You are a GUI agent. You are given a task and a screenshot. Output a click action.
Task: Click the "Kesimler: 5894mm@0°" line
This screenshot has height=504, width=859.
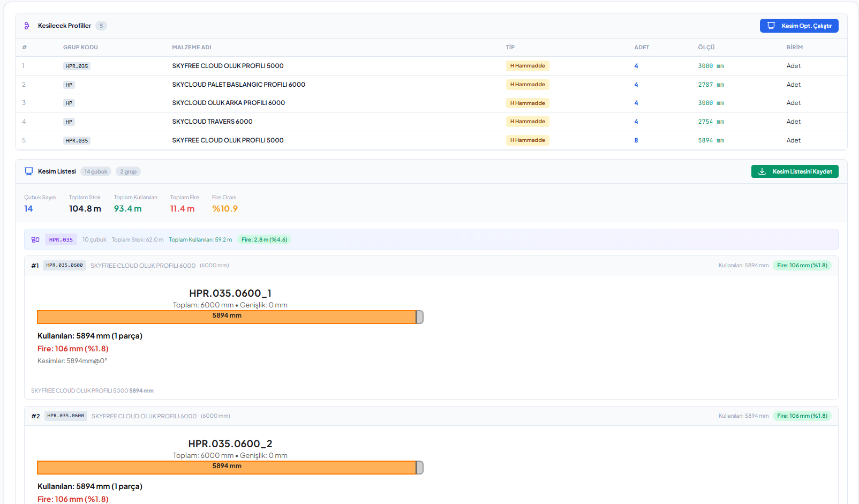(72, 361)
